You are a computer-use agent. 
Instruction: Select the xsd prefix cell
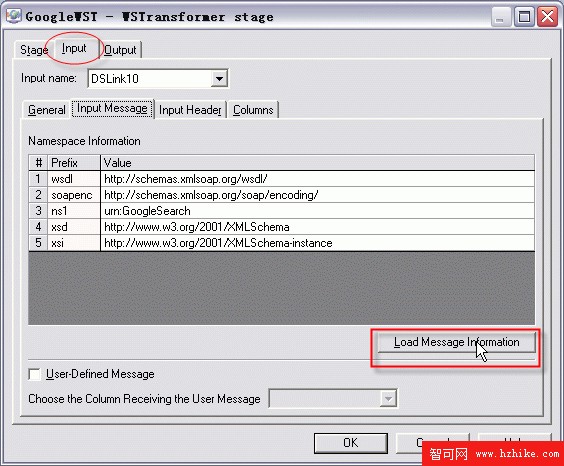point(74,227)
